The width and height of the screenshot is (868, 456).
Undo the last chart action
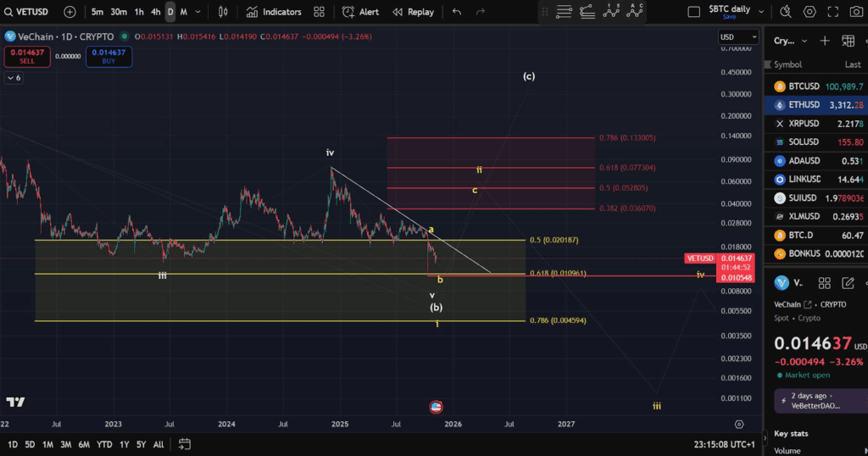(x=457, y=12)
